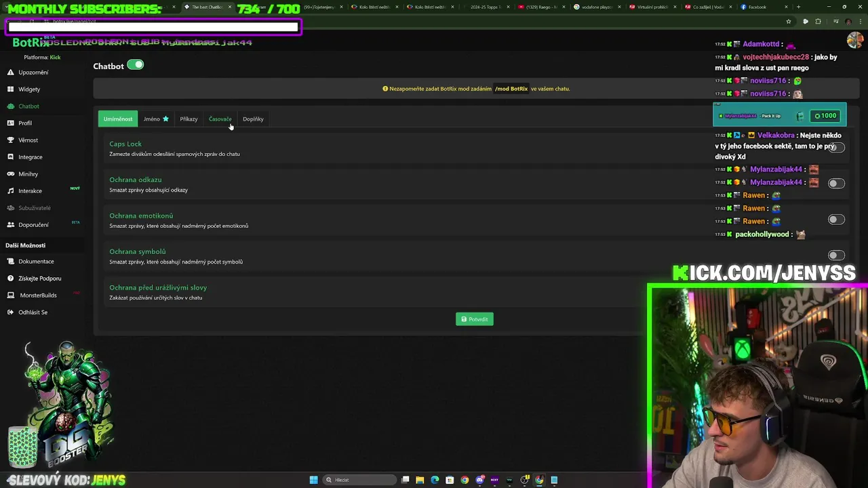Click Odhlásit Se to log out
The image size is (868, 488).
pyautogui.click(x=28, y=312)
